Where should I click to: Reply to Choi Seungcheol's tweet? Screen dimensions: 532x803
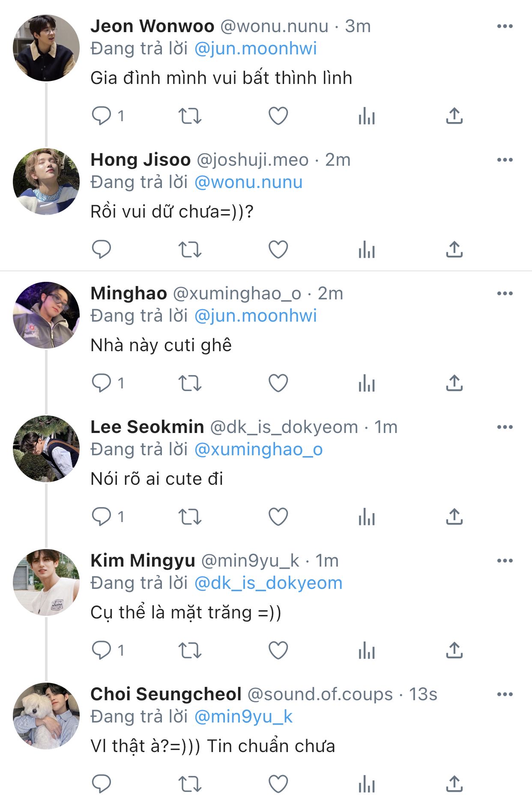102,784
